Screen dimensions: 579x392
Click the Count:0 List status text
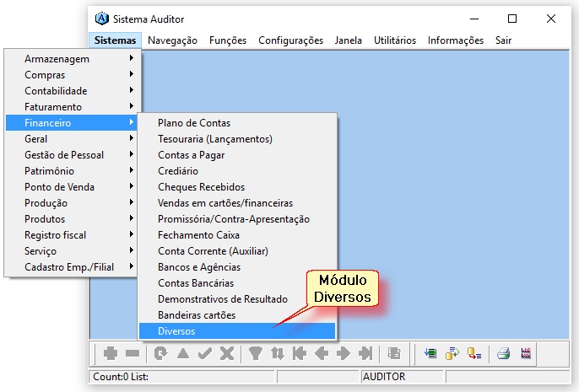(x=121, y=377)
